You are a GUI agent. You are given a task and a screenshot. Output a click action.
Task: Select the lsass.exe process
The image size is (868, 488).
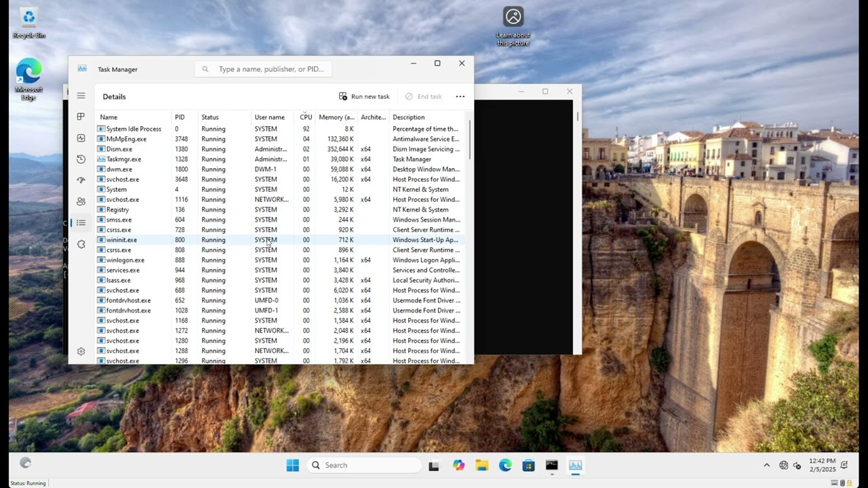pos(281,280)
